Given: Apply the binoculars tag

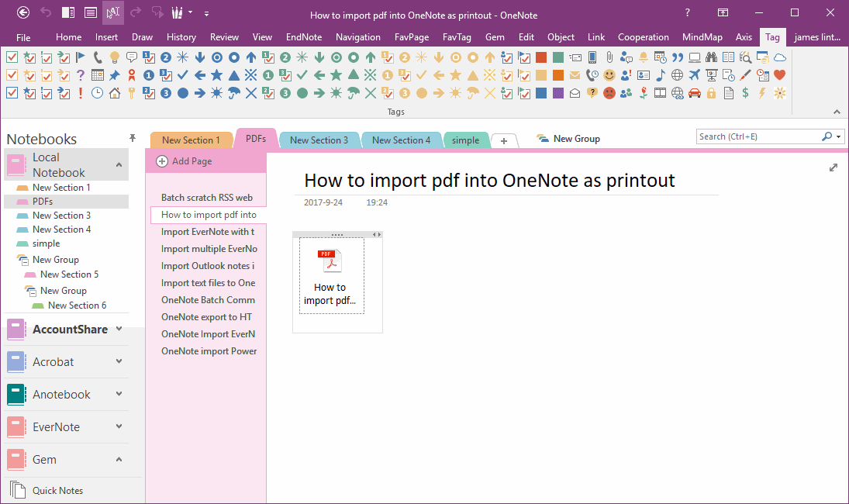Looking at the screenshot, I should pyautogui.click(x=711, y=57).
